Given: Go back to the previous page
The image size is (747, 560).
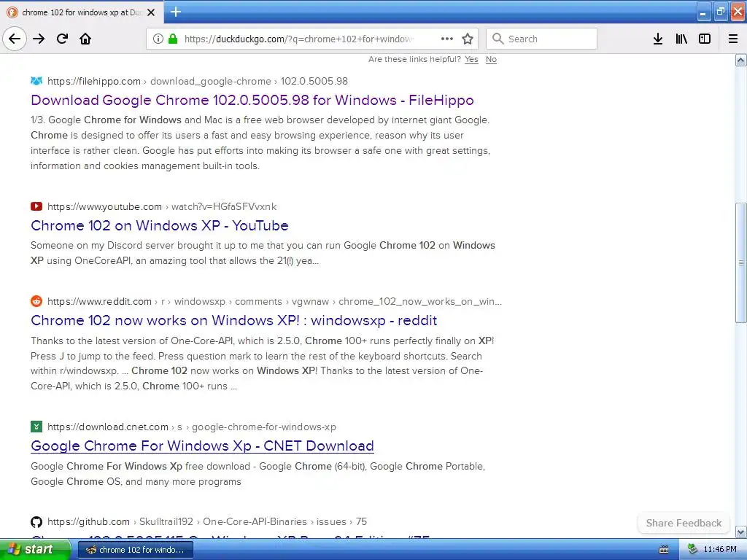Looking at the screenshot, I should 15,39.
